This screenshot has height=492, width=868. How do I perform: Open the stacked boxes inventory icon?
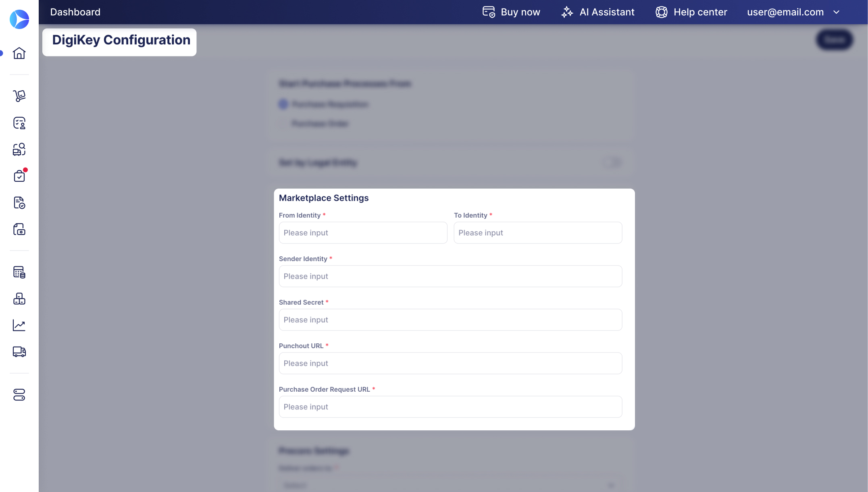19,299
